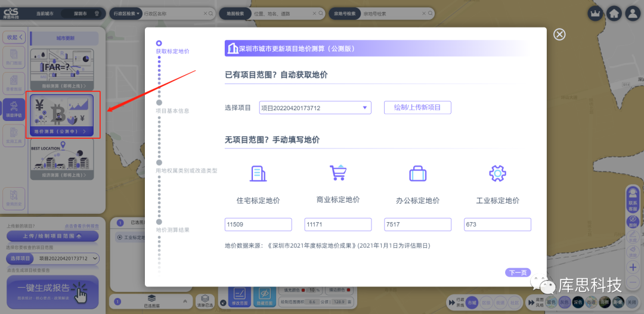Open project dropdown in left panel
This screenshot has width=644, height=314.
[68, 259]
